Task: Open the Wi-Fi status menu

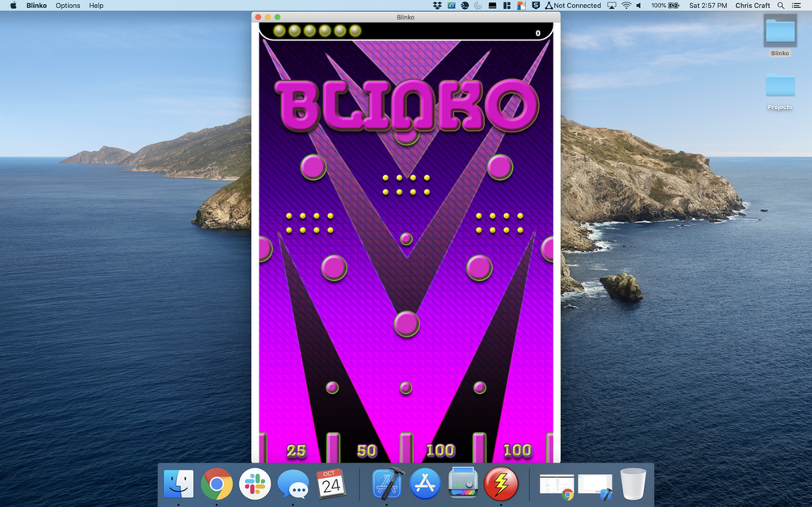Action: (x=626, y=5)
